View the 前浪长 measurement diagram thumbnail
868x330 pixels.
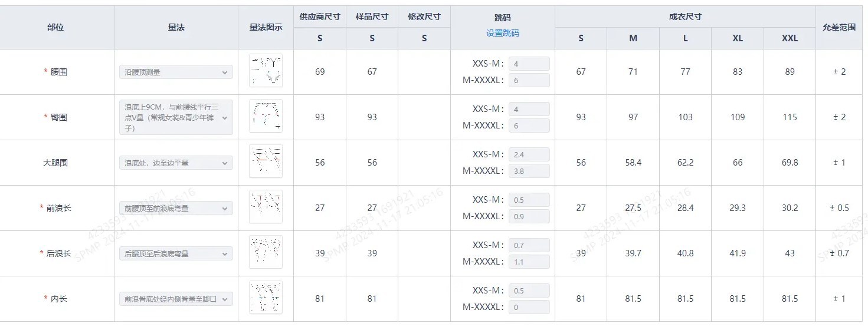pyautogui.click(x=266, y=207)
